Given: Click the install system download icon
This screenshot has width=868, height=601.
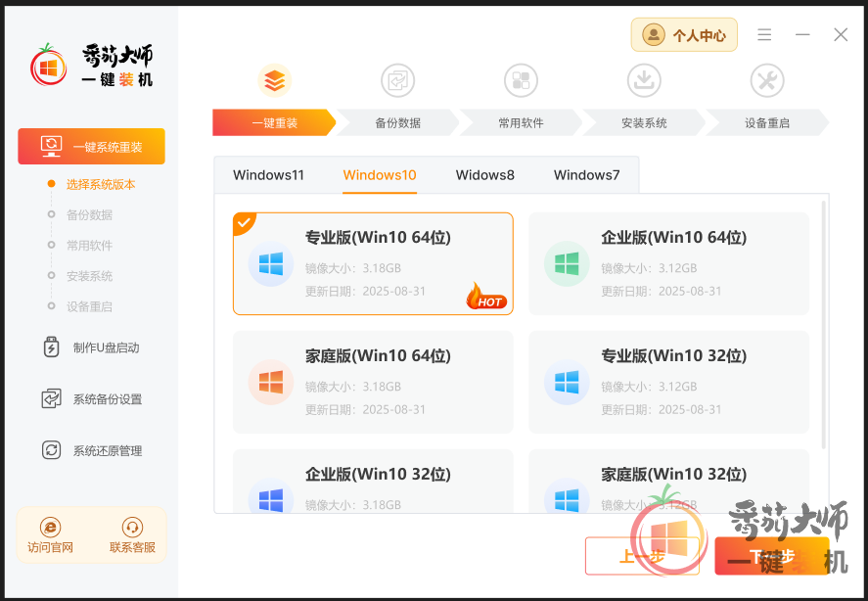Looking at the screenshot, I should click(644, 80).
